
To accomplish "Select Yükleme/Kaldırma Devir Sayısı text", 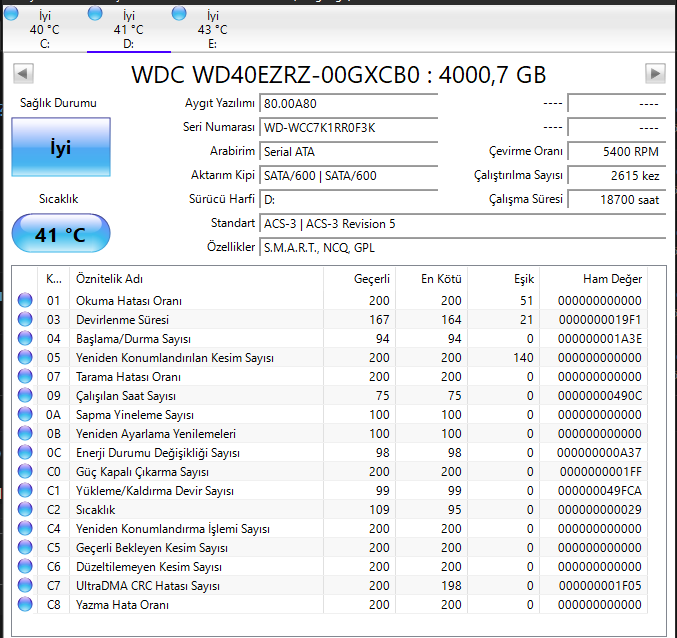I will coord(155,491).
